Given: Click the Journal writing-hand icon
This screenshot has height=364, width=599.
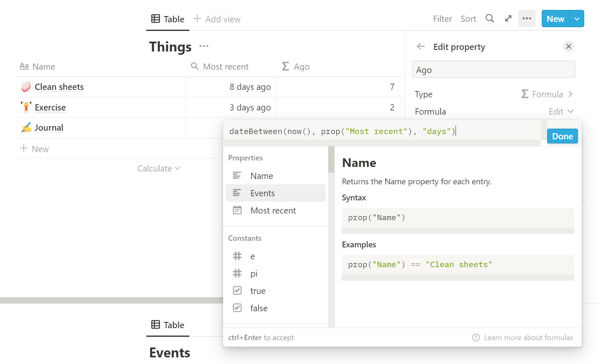Looking at the screenshot, I should (26, 128).
